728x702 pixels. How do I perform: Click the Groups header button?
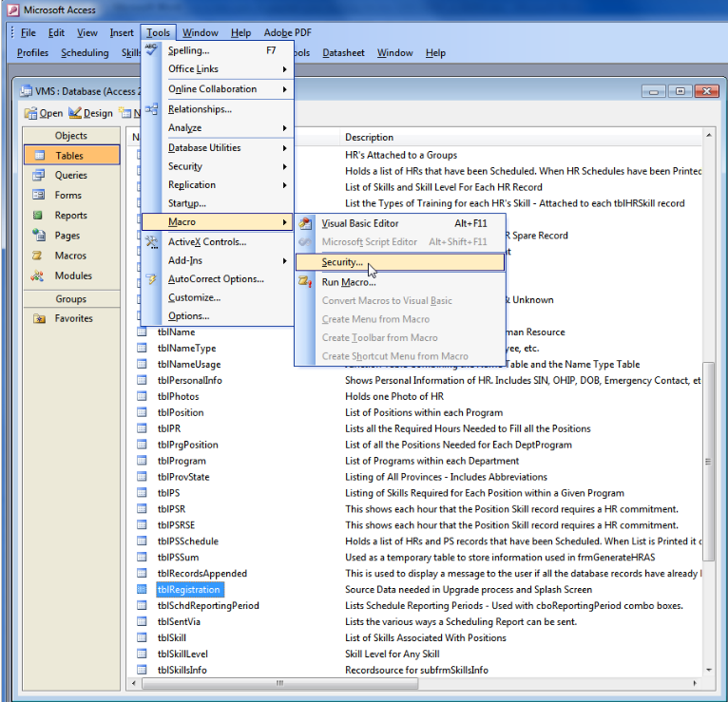(71, 299)
